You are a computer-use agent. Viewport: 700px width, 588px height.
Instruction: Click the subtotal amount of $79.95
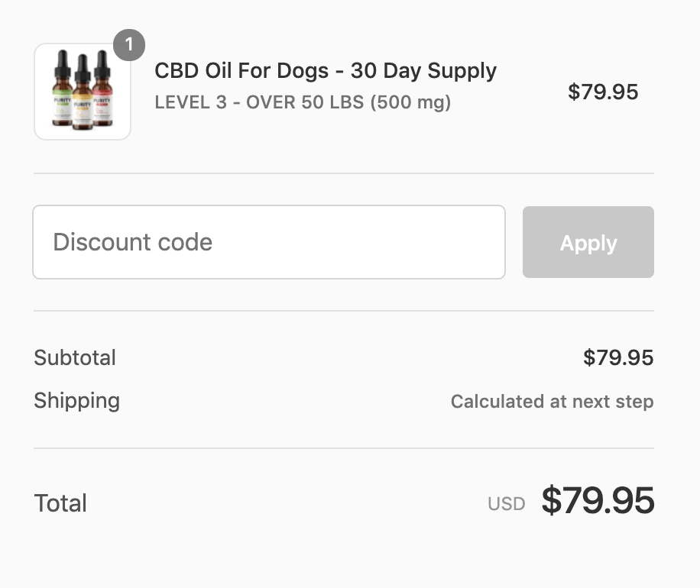617,357
